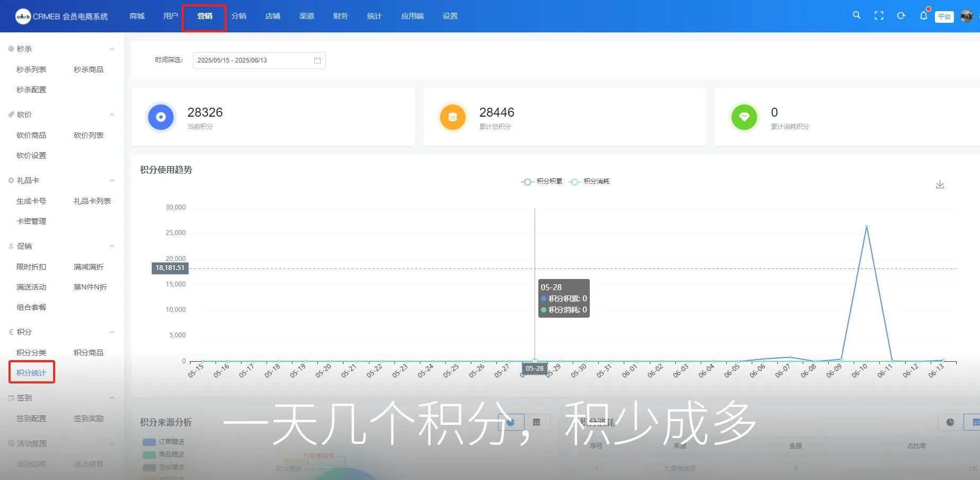Open the 分销 top menu
The width and height of the screenshot is (980, 480).
[x=239, y=16]
